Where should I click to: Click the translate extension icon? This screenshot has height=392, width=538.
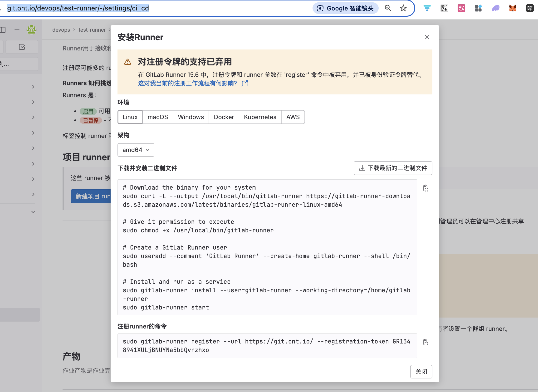click(461, 8)
